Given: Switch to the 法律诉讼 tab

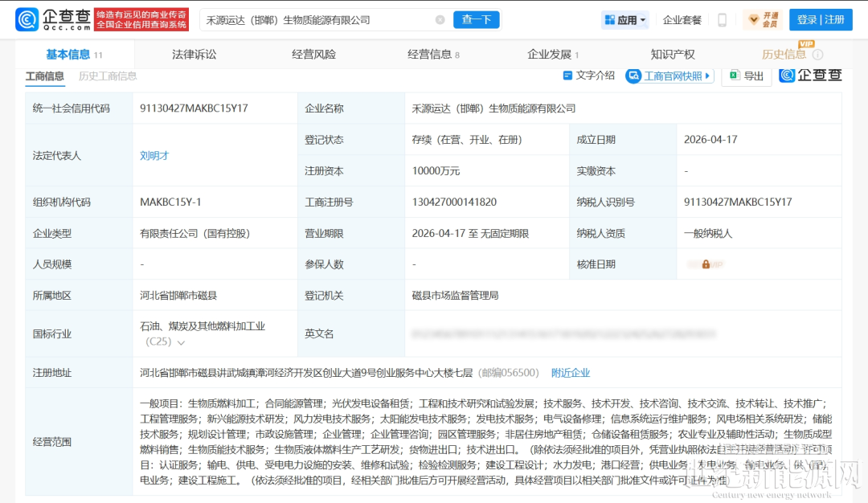Looking at the screenshot, I should [194, 54].
